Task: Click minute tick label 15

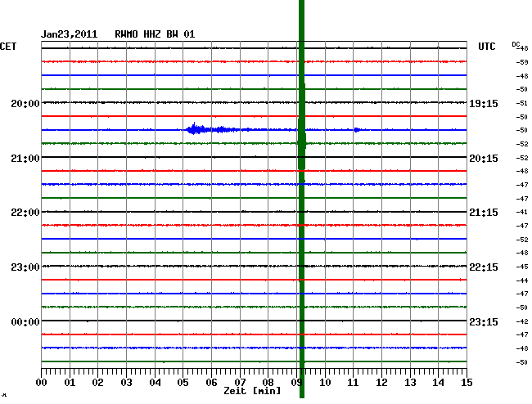Action: pos(467,383)
